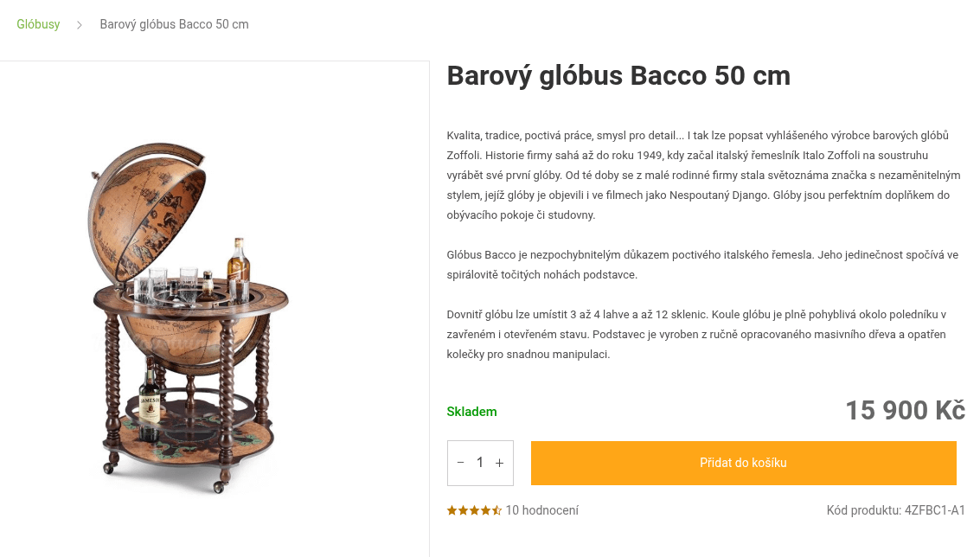Decrease quantity with the minus icon
This screenshot has height=557, width=980.
click(460, 463)
